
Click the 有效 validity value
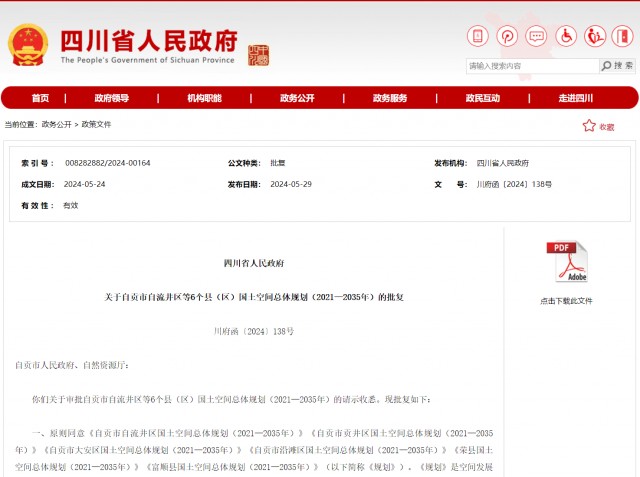click(x=71, y=206)
